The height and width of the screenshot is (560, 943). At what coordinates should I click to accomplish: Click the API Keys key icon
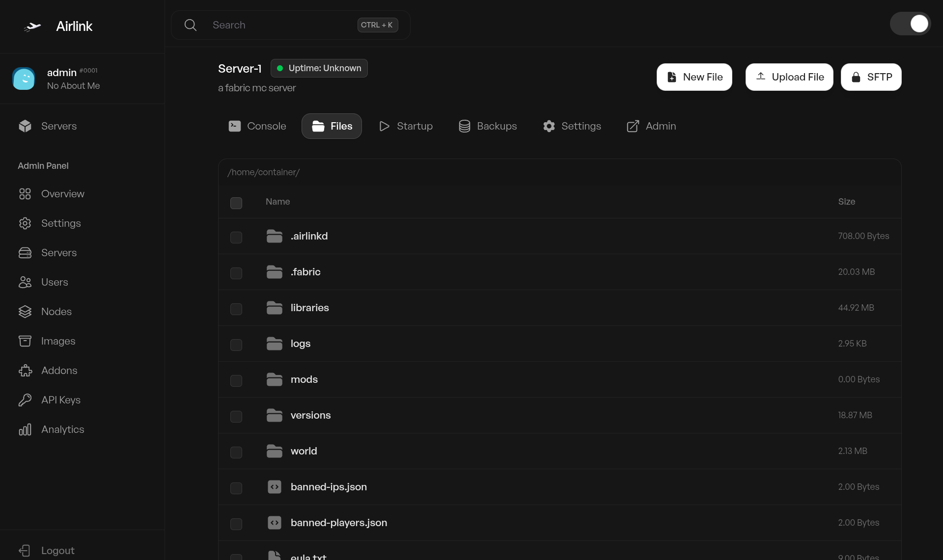click(x=25, y=400)
